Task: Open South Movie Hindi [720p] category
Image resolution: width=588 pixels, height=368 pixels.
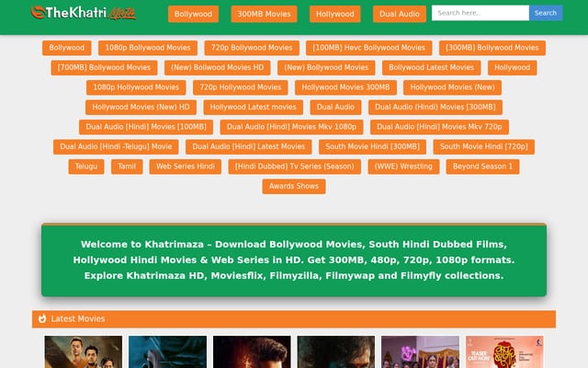Action: tap(484, 147)
